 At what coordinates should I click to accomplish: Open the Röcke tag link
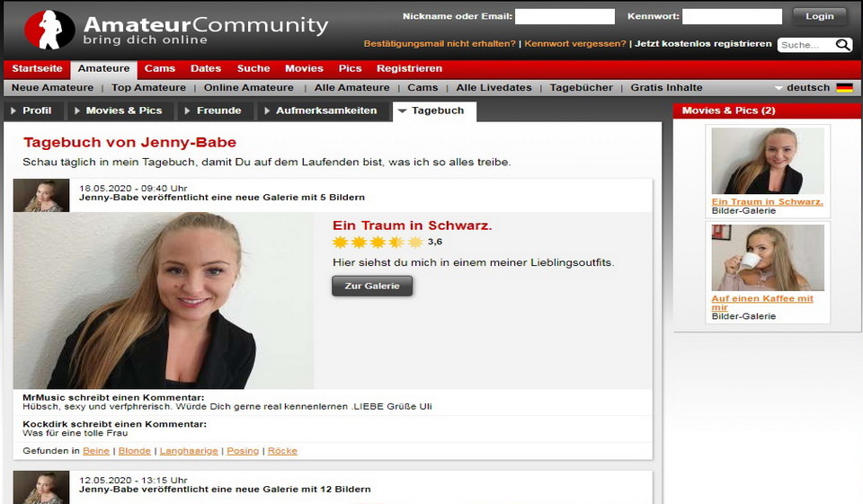(282, 451)
